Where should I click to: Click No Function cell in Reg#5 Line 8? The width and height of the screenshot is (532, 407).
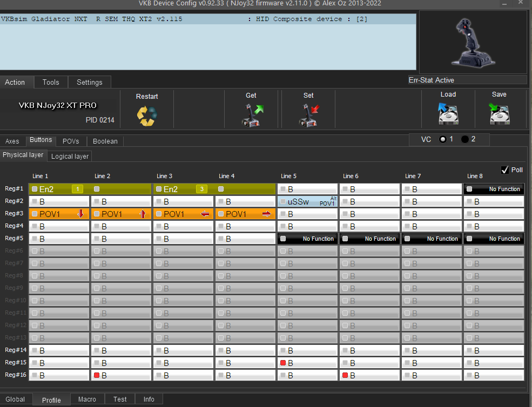(494, 239)
